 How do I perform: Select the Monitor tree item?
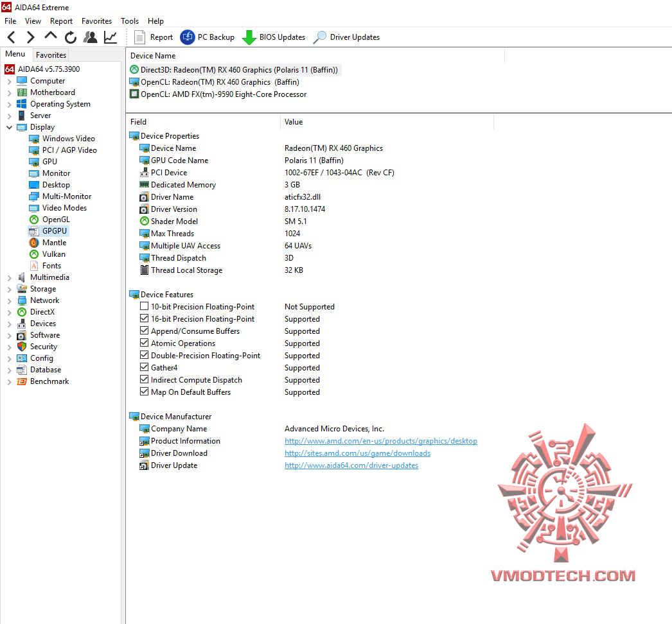(x=49, y=173)
